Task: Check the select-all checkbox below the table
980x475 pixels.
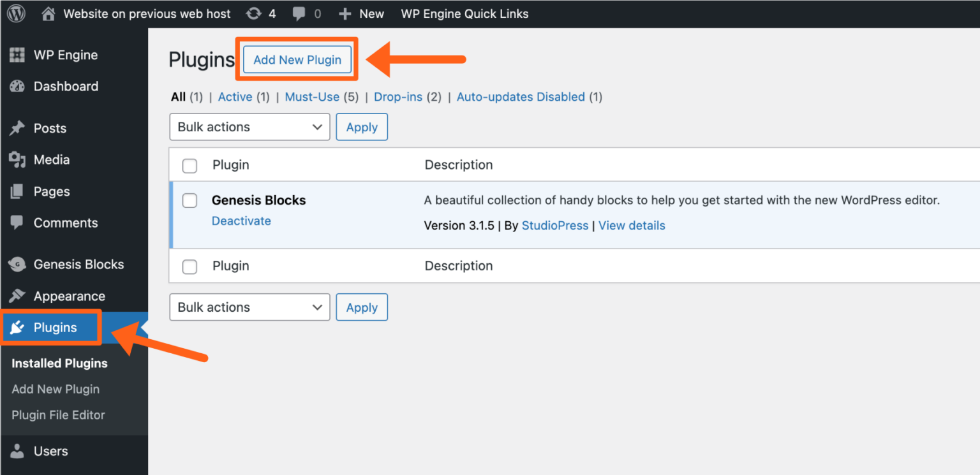Action: 189,267
